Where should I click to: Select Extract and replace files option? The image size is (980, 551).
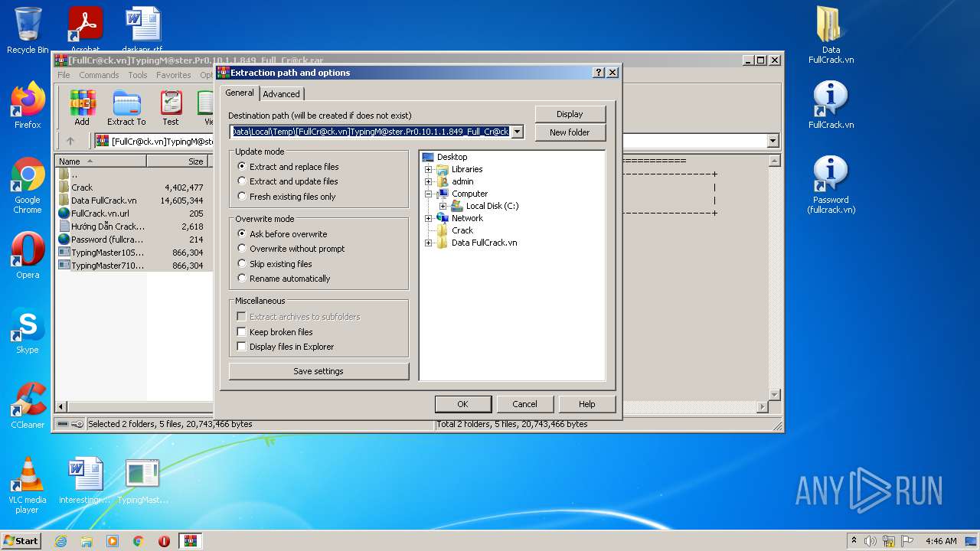tap(288, 167)
